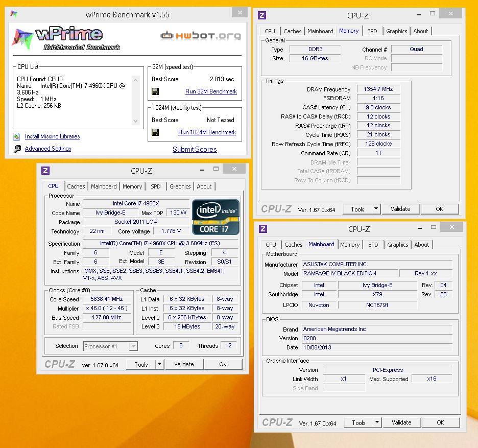Click the Install Missing Libraries icon

pyautogui.click(x=17, y=136)
